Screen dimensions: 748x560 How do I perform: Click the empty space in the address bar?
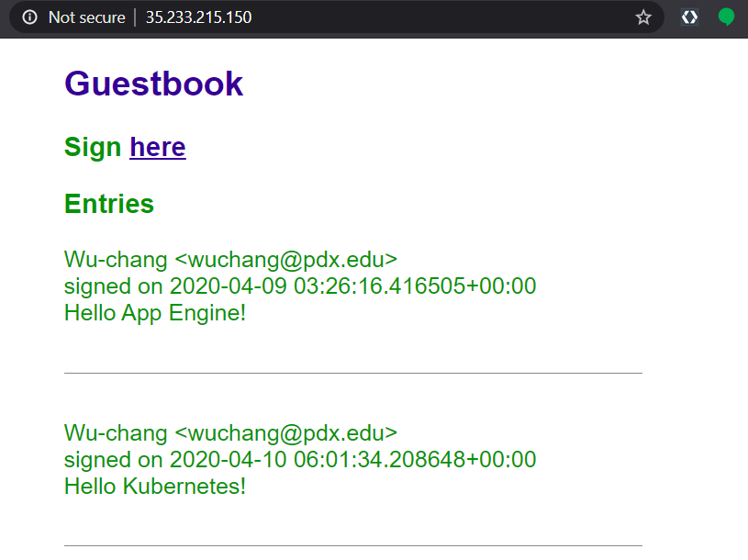441,17
